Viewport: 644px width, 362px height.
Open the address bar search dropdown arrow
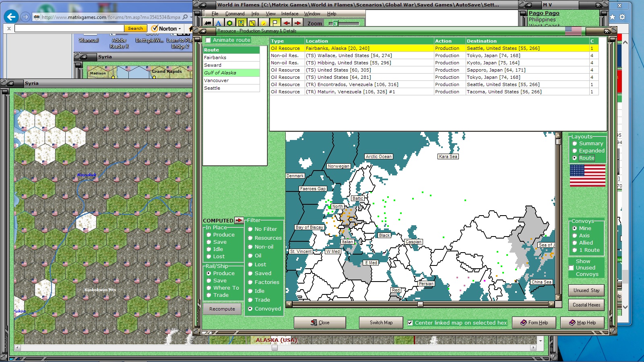[x=191, y=17]
